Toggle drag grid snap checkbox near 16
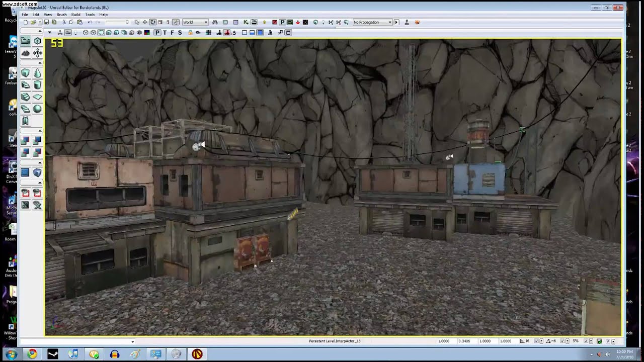 pos(536,341)
